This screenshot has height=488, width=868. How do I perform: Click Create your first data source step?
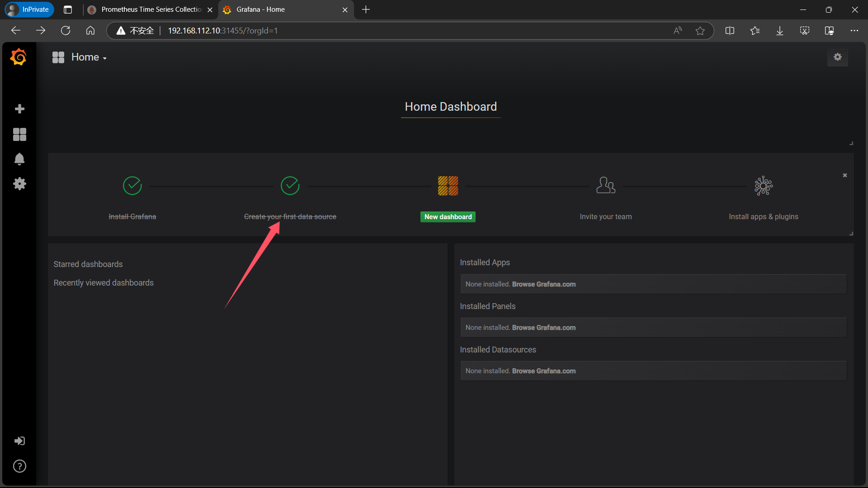click(x=290, y=217)
